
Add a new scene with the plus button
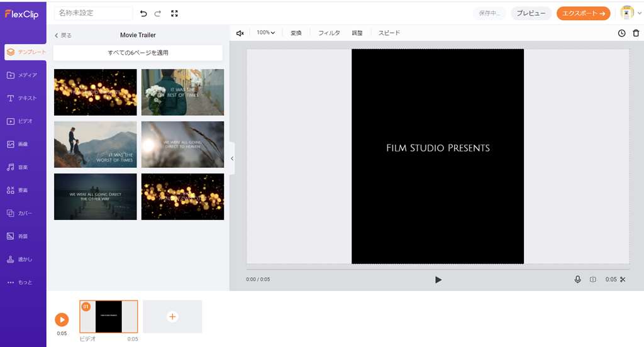(x=172, y=317)
